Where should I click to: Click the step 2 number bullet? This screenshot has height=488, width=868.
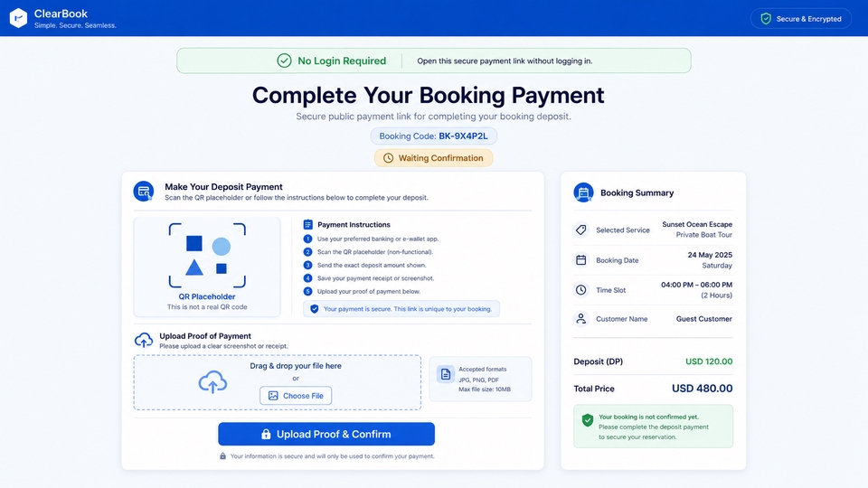coord(307,252)
